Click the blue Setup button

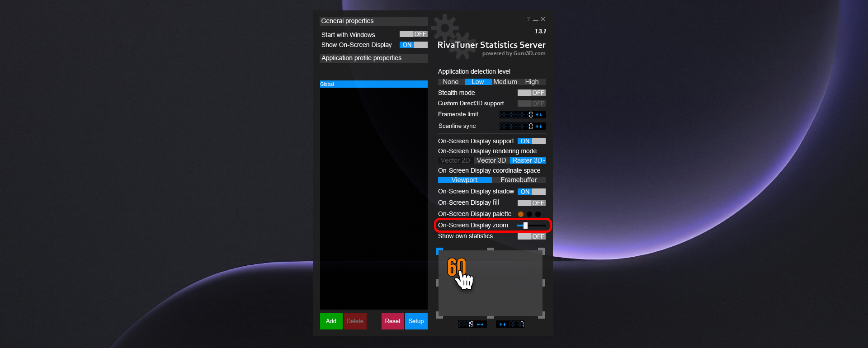click(416, 321)
